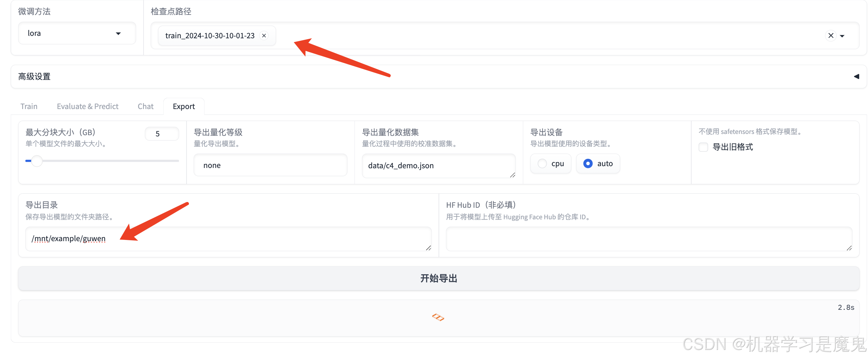This screenshot has width=868, height=359.
Task: Click the resize handle of quantization dataset textbox
Action: (x=513, y=175)
